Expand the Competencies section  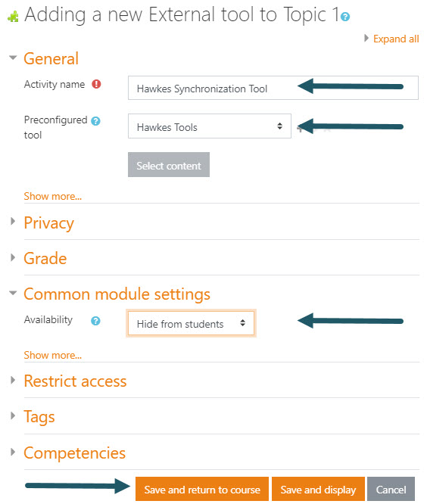(75, 453)
